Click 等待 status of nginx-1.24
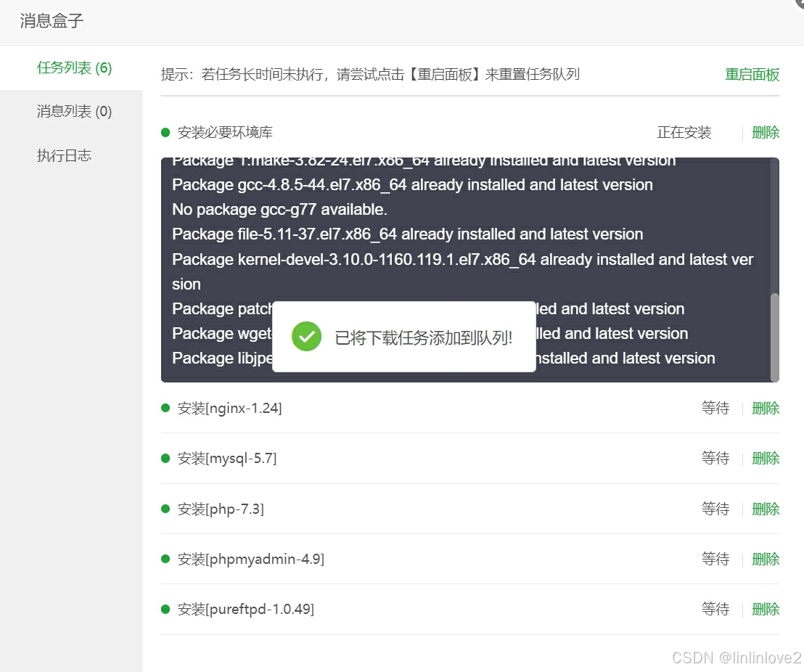Viewport: 804px width, 672px height. tap(715, 409)
